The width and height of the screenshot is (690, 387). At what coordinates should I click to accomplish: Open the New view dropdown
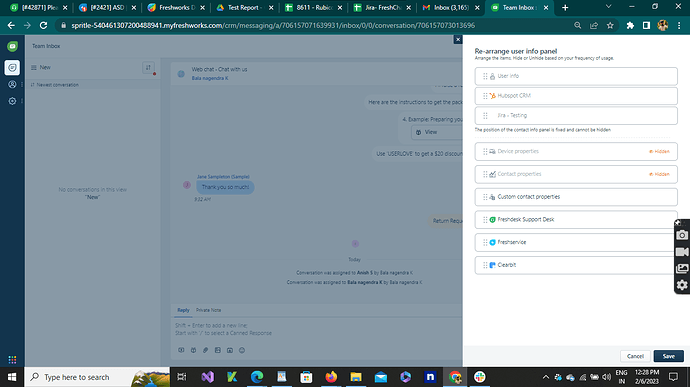pos(41,67)
